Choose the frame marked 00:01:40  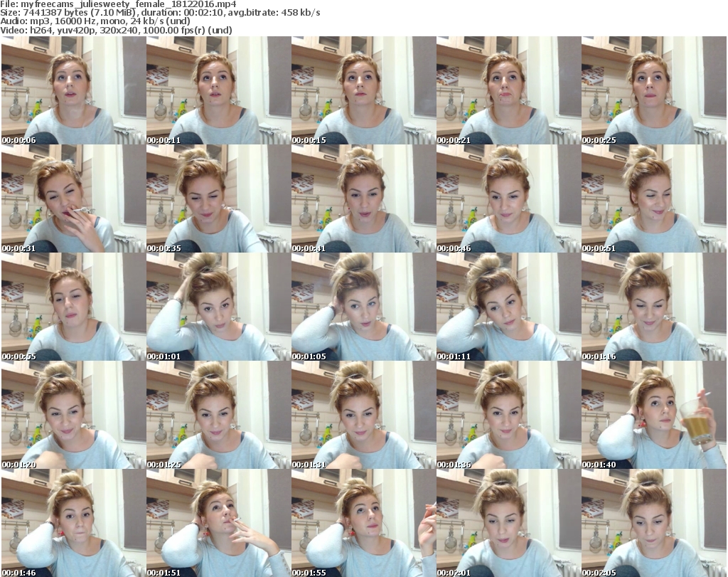pos(654,415)
